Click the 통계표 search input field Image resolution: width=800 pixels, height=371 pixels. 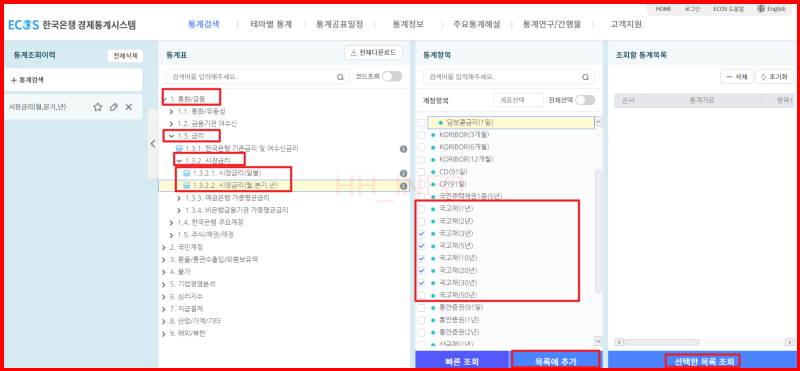[x=258, y=77]
